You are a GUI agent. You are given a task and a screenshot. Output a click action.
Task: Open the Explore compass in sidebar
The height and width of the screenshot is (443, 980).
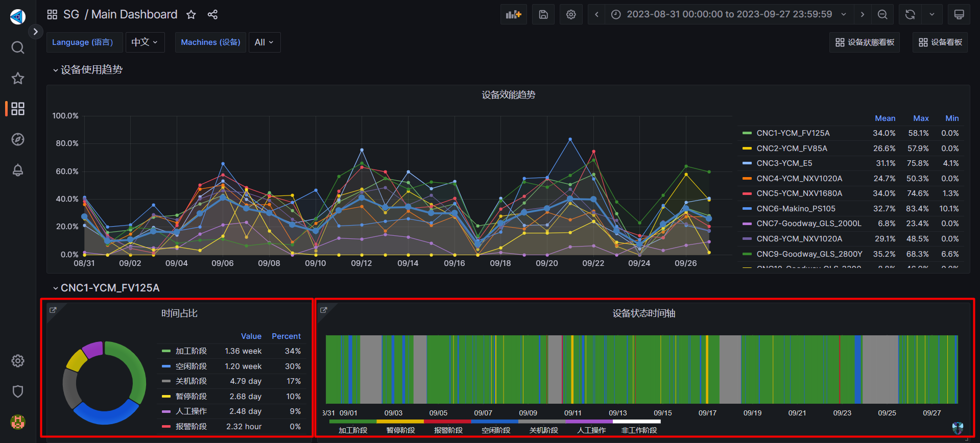pyautogui.click(x=18, y=139)
